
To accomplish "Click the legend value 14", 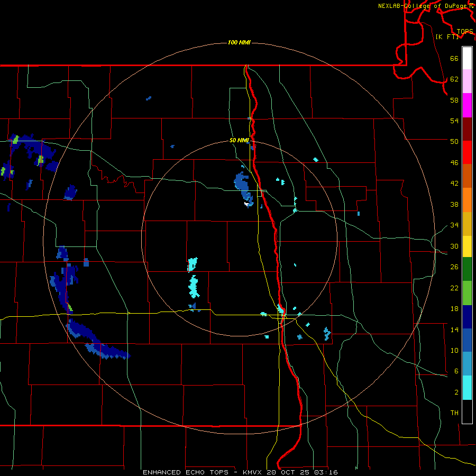I will coord(454,329).
